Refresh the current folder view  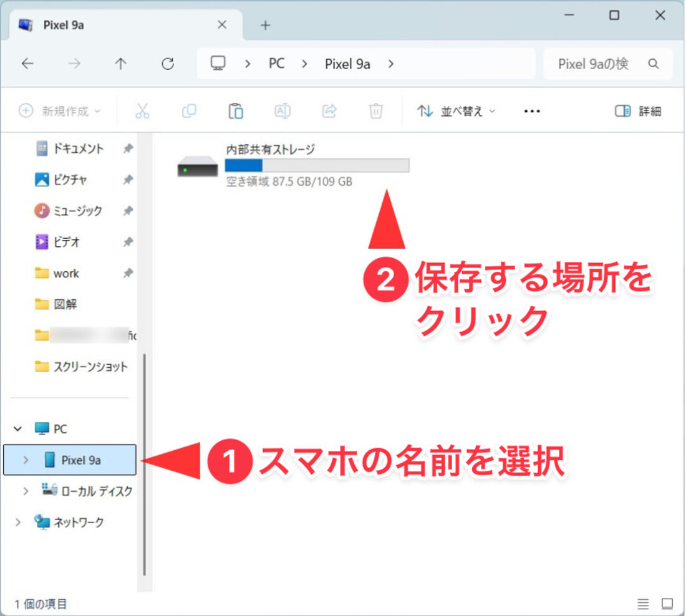point(168,64)
